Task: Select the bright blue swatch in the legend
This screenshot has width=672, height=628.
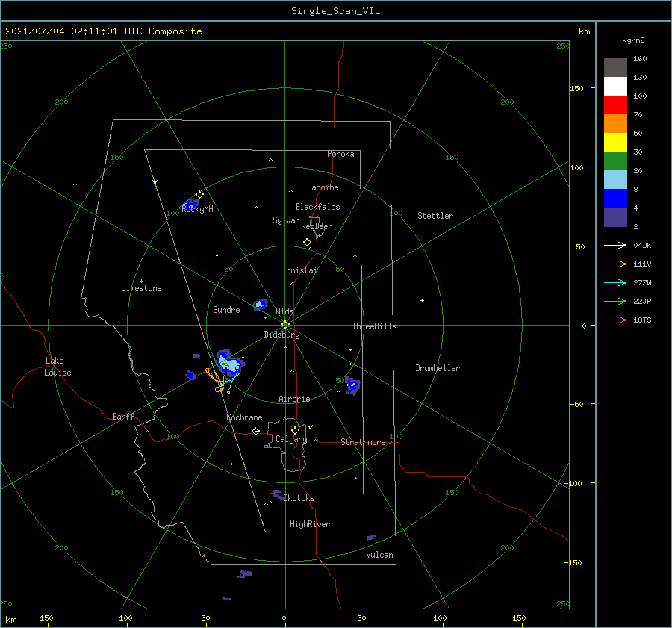Action: click(615, 199)
